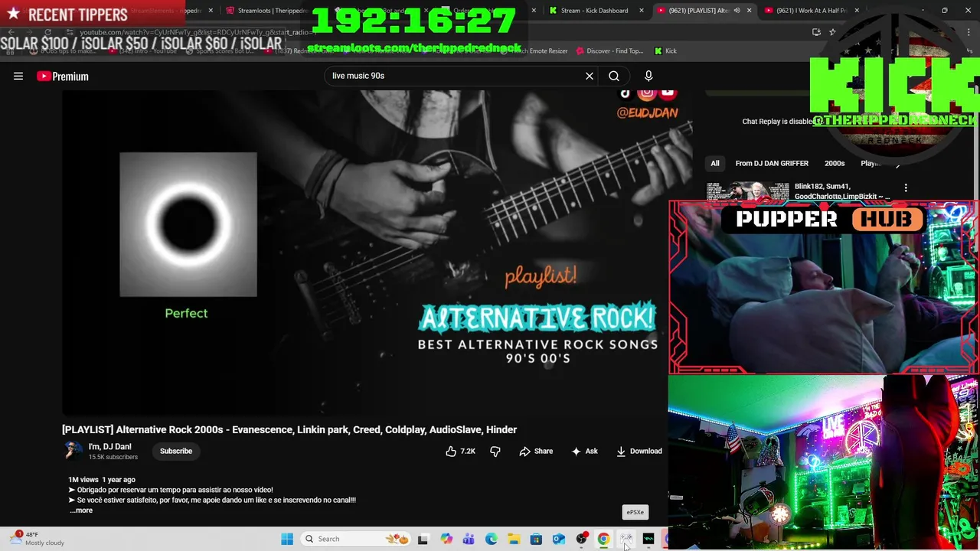Click the video title PLAYLIST Alternative Rock 2000s
The height and width of the screenshot is (551, 980).
tap(289, 429)
